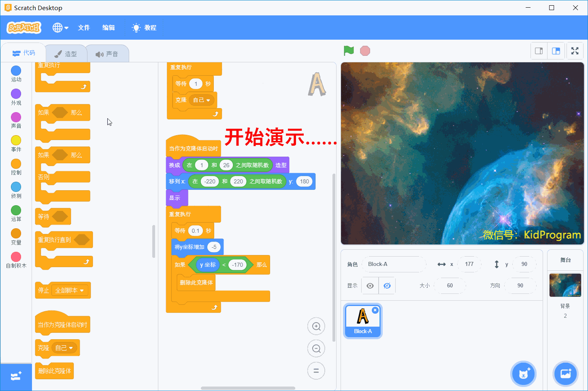Click the 220 random range value
588x391 pixels.
239,181
